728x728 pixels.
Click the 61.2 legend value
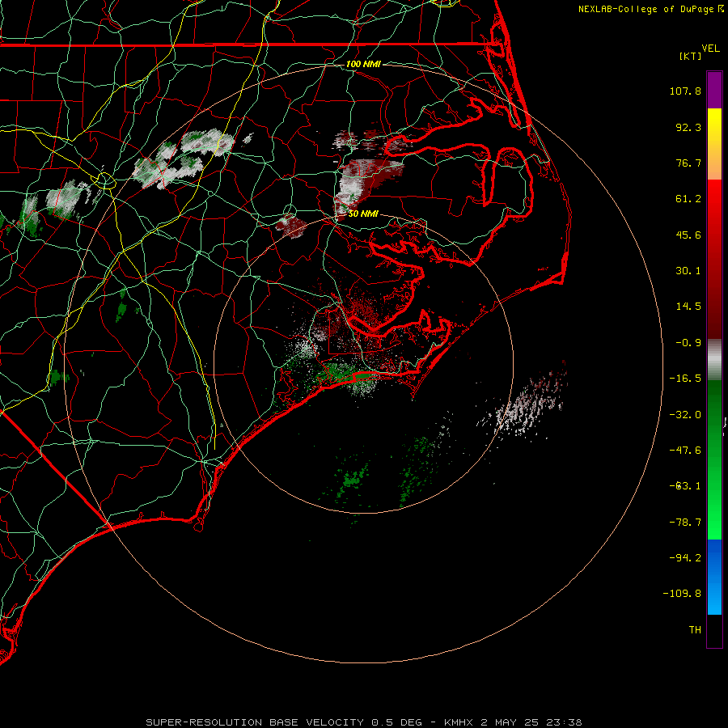[688, 199]
